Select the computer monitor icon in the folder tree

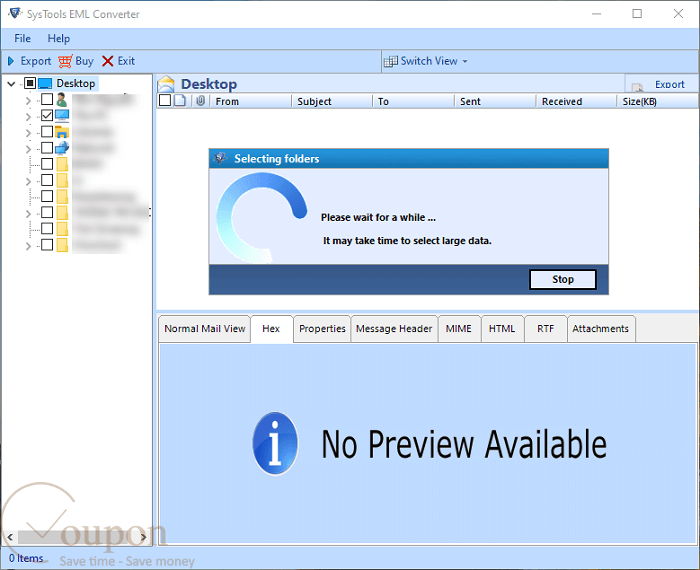pyautogui.click(x=62, y=115)
